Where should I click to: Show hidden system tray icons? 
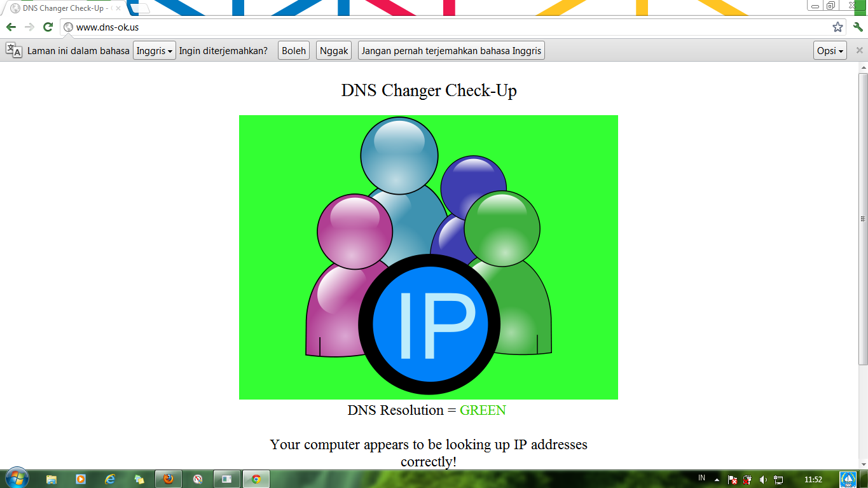click(717, 479)
